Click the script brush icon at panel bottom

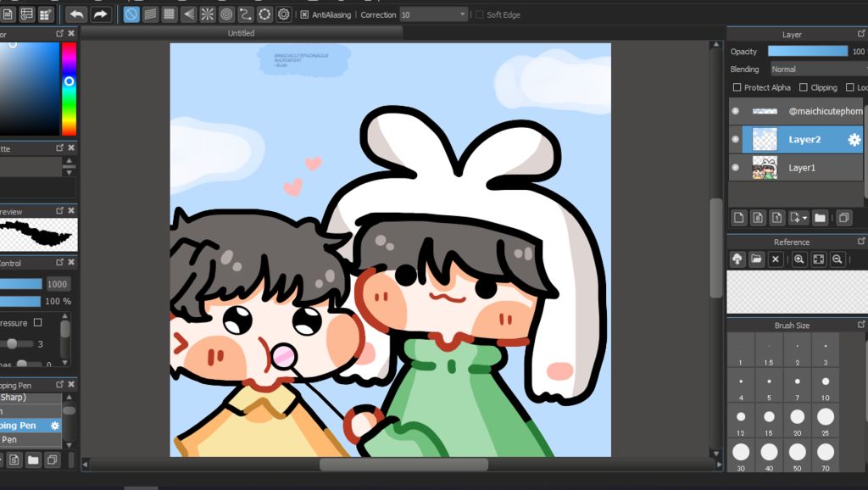14,459
